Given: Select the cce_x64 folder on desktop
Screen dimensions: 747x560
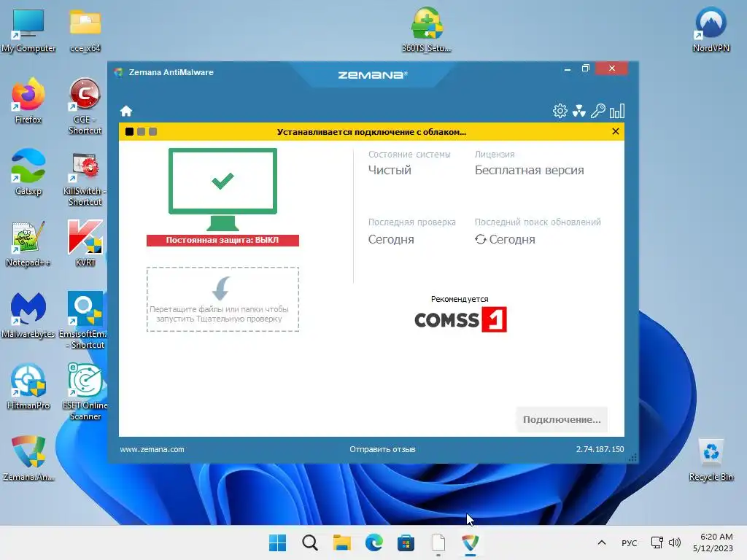Looking at the screenshot, I should (85, 30).
